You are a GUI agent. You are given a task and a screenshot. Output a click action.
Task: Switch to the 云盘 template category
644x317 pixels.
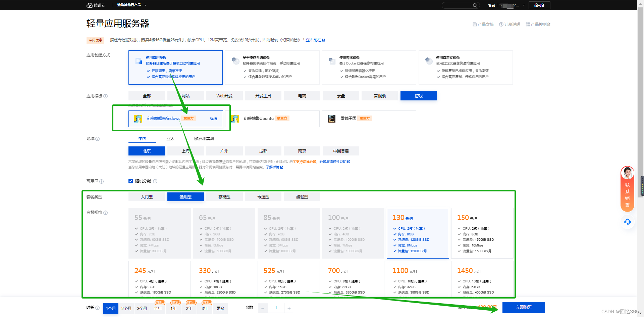pos(341,96)
